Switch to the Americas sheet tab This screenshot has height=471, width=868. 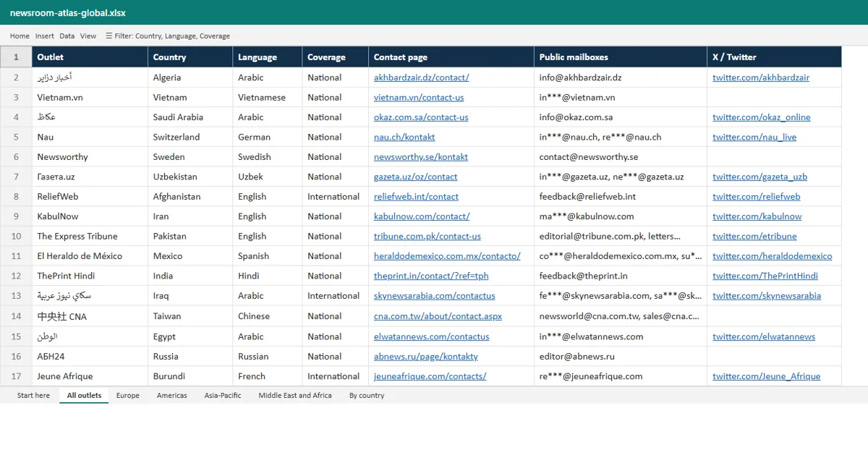pyautogui.click(x=172, y=396)
